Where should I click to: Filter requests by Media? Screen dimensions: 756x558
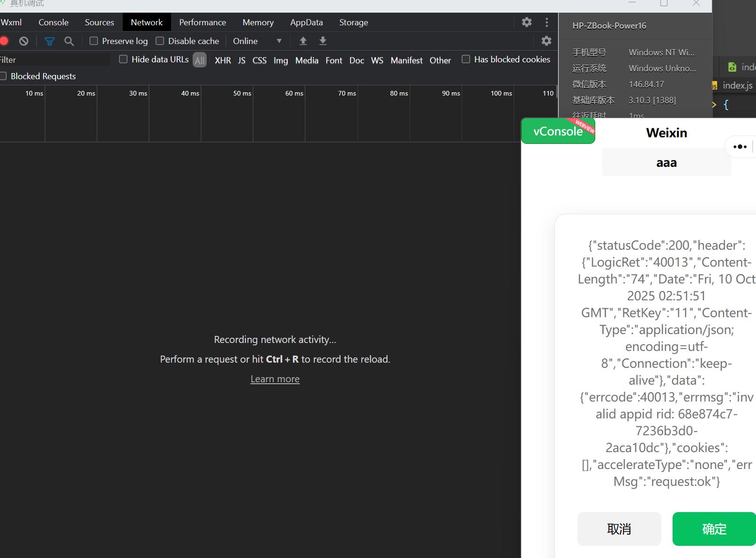[307, 60]
